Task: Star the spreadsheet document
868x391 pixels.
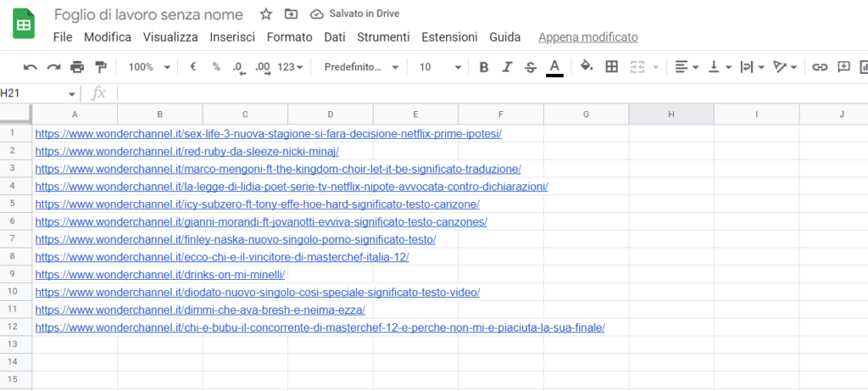Action: pyautogui.click(x=266, y=14)
